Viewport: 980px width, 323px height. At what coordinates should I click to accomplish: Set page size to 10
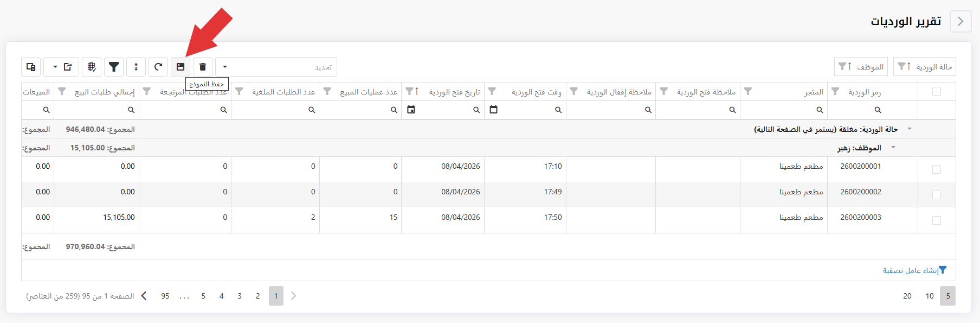930,296
